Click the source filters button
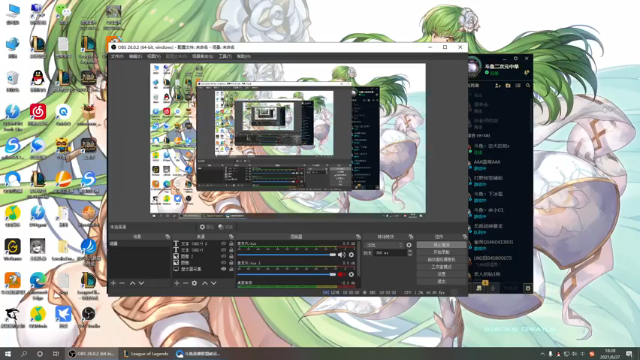Viewport: 640px width, 360px height. tap(226, 227)
